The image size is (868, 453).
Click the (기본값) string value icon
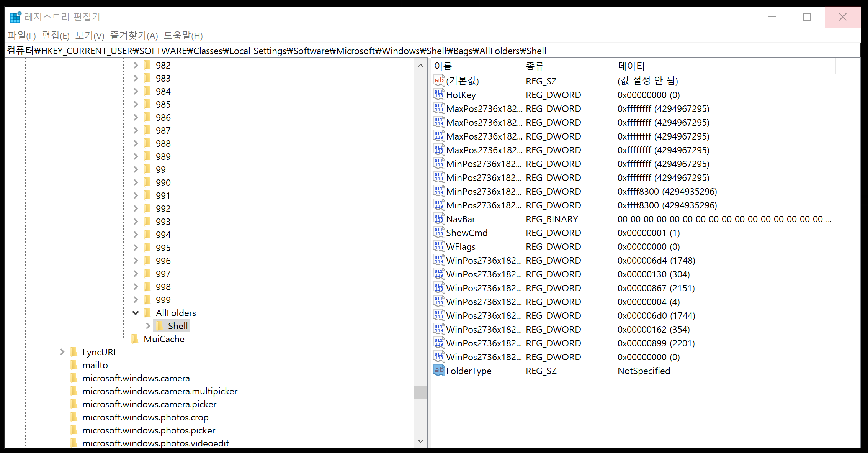[439, 80]
